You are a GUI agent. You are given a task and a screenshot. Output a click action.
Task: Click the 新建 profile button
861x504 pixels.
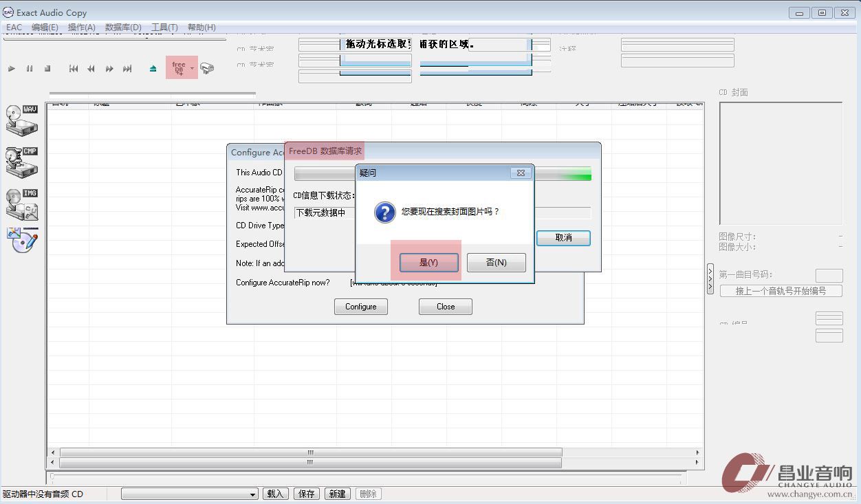coord(338,494)
